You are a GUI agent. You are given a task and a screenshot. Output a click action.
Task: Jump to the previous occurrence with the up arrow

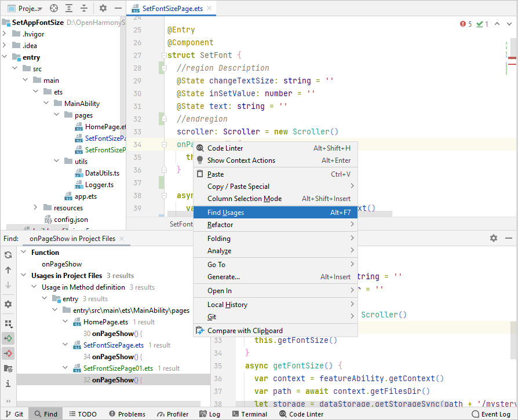tap(8, 270)
